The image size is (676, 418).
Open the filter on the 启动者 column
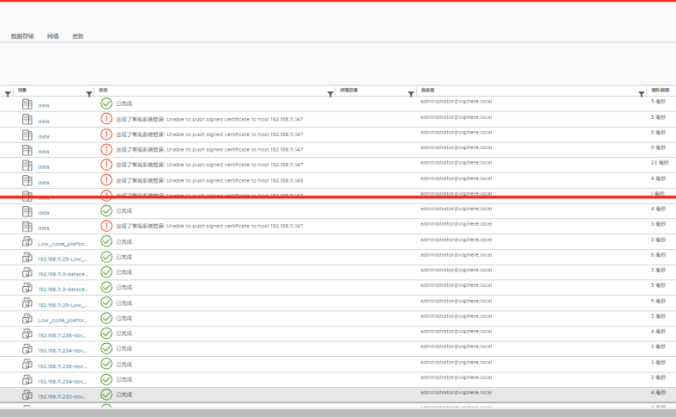coord(641,94)
